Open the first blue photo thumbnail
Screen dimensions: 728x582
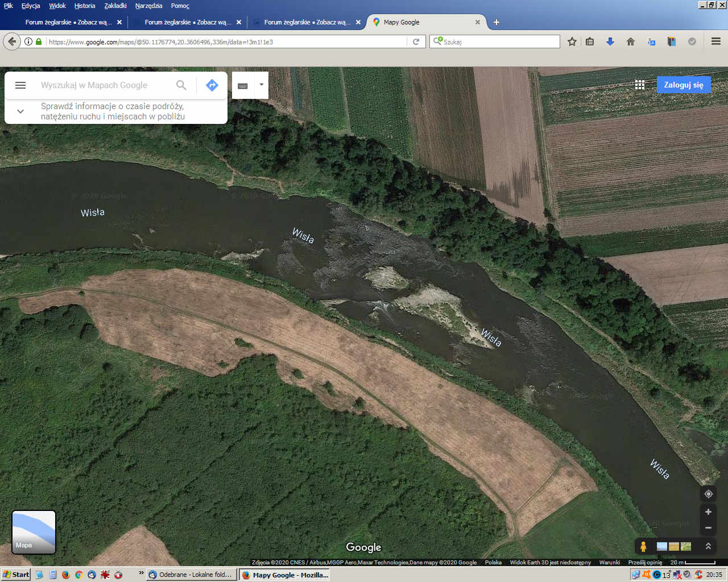tap(661, 546)
